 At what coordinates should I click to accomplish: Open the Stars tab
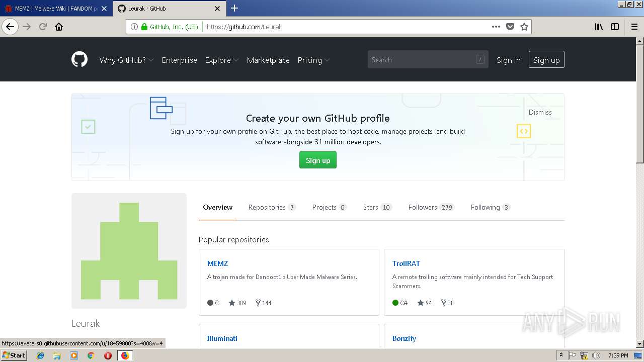pos(377,207)
